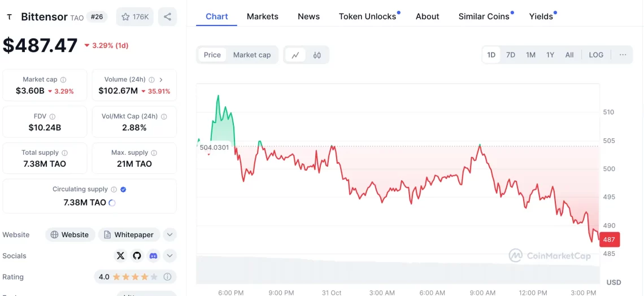Expand the Socials dropdown chevron
This screenshot has height=296, width=644.
point(170,256)
